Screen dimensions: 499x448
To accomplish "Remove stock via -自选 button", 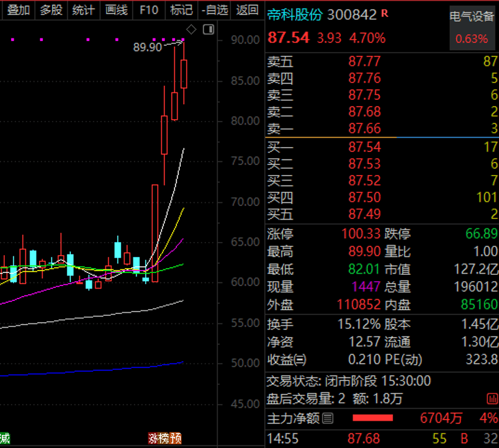I will click(215, 9).
